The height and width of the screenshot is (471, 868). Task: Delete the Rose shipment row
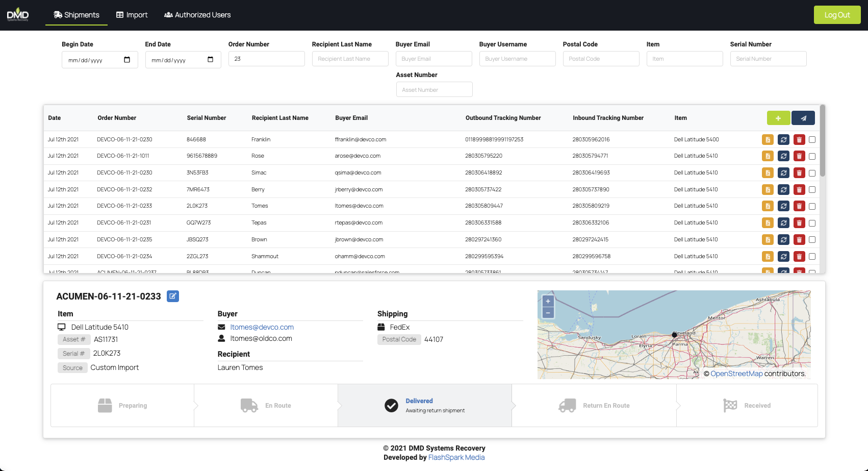point(799,156)
